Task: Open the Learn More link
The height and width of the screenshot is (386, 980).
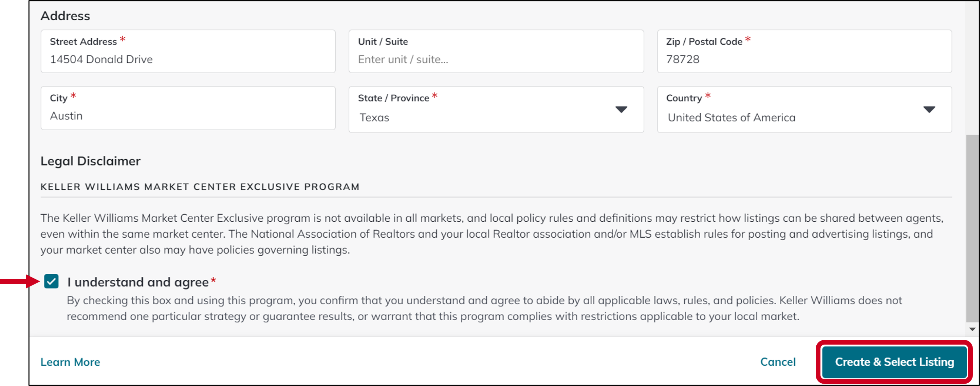Action: point(70,362)
